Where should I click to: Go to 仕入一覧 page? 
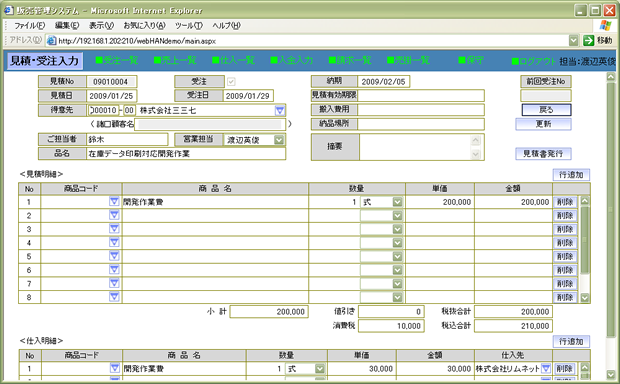tap(233, 61)
